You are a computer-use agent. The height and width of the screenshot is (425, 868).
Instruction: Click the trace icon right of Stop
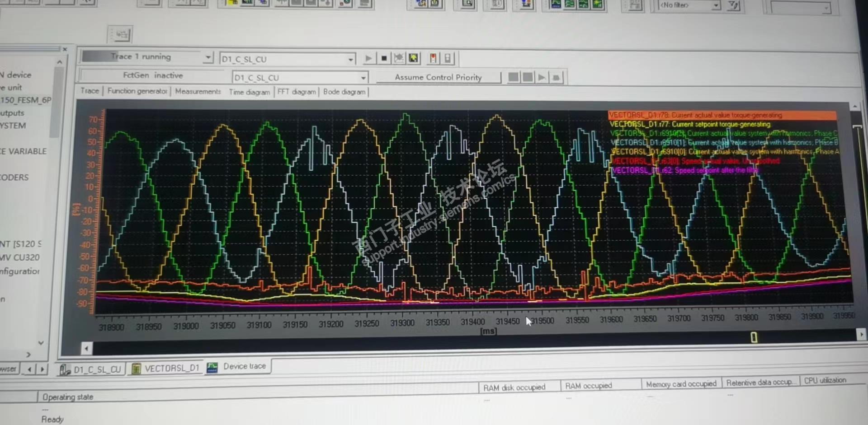pyautogui.click(x=399, y=58)
